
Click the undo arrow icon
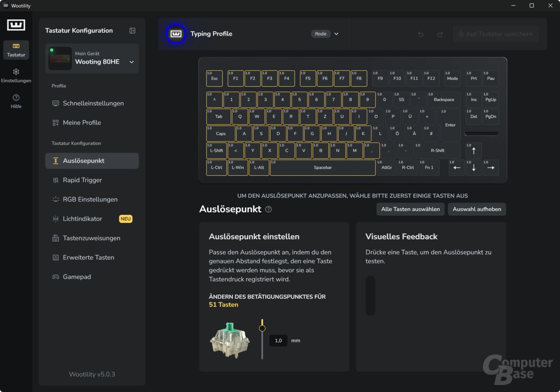421,34
